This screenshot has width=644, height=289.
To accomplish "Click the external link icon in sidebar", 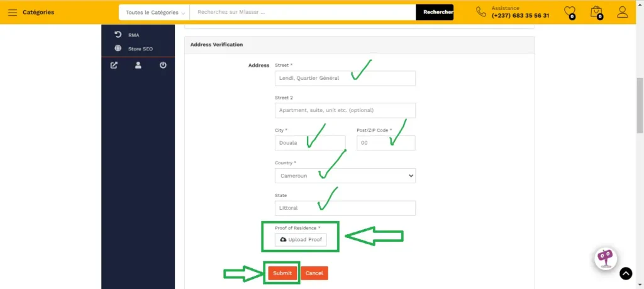I will pos(114,65).
